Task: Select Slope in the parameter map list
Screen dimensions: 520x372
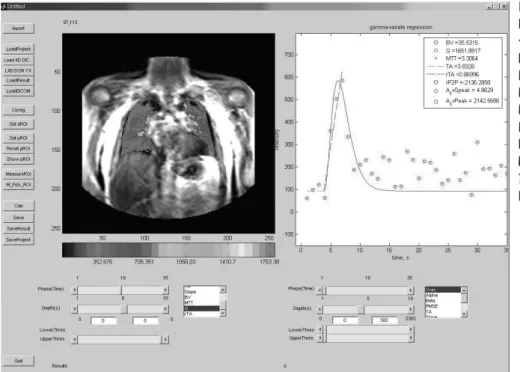Action: [201, 292]
